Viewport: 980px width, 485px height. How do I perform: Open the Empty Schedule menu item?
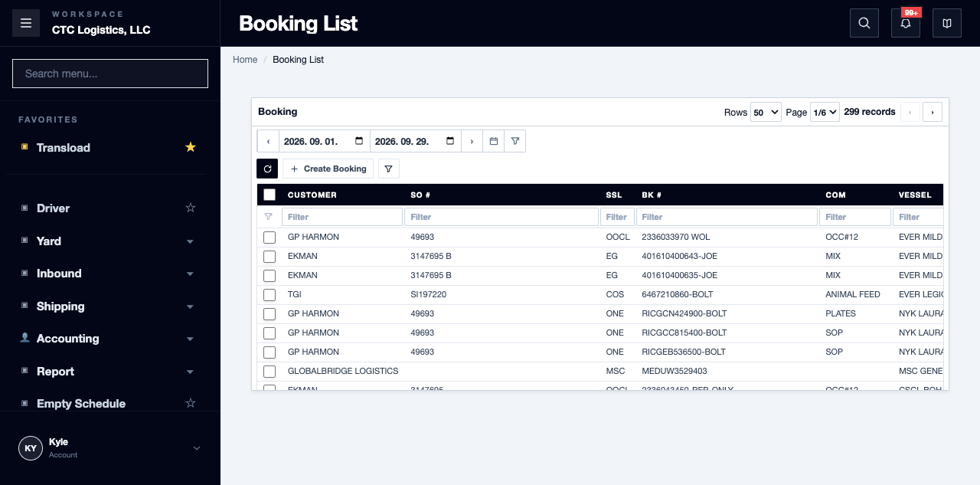tap(81, 403)
